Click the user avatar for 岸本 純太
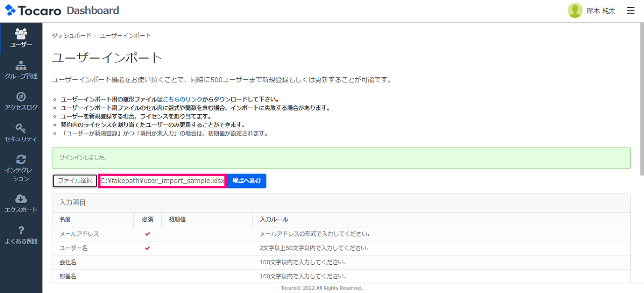 click(x=575, y=11)
